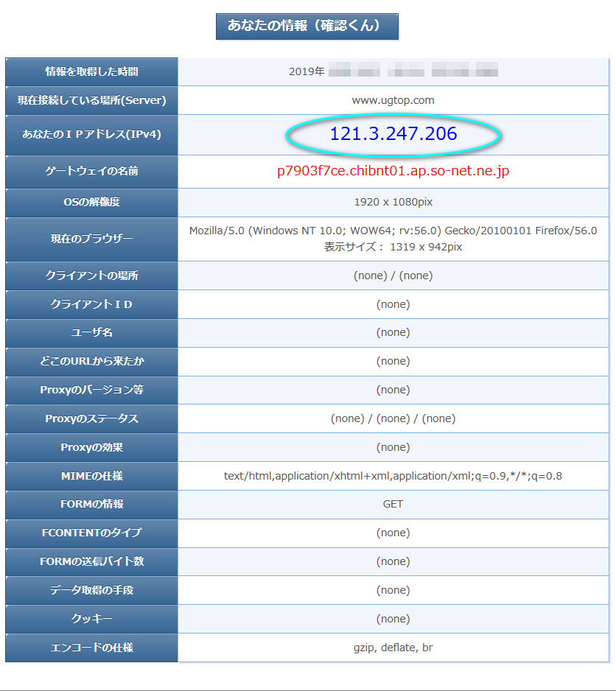Click the あなたの情報（確認くん） title banner
This screenshot has width=616, height=691.
[307, 26]
